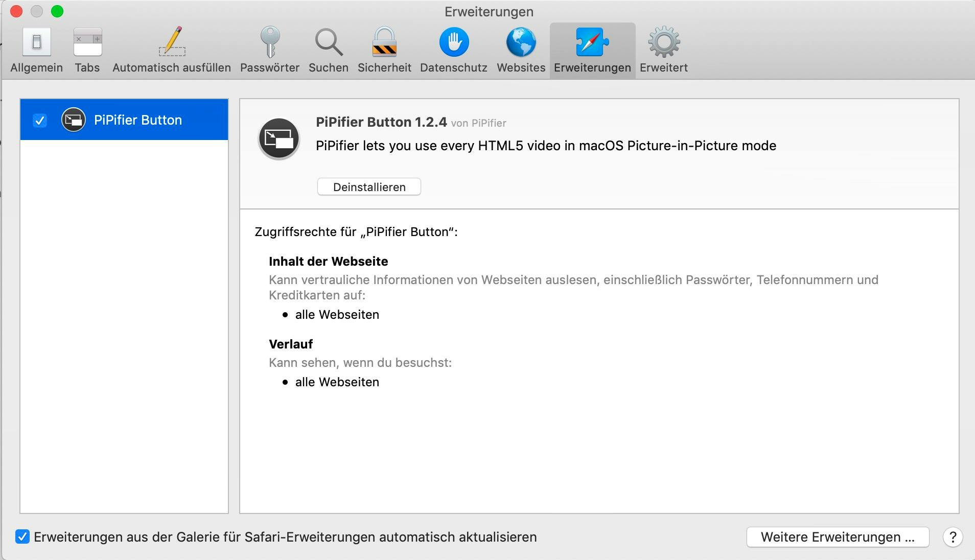Select the Erweiterungen puzzle icon
975x560 pixels.
[x=592, y=42]
